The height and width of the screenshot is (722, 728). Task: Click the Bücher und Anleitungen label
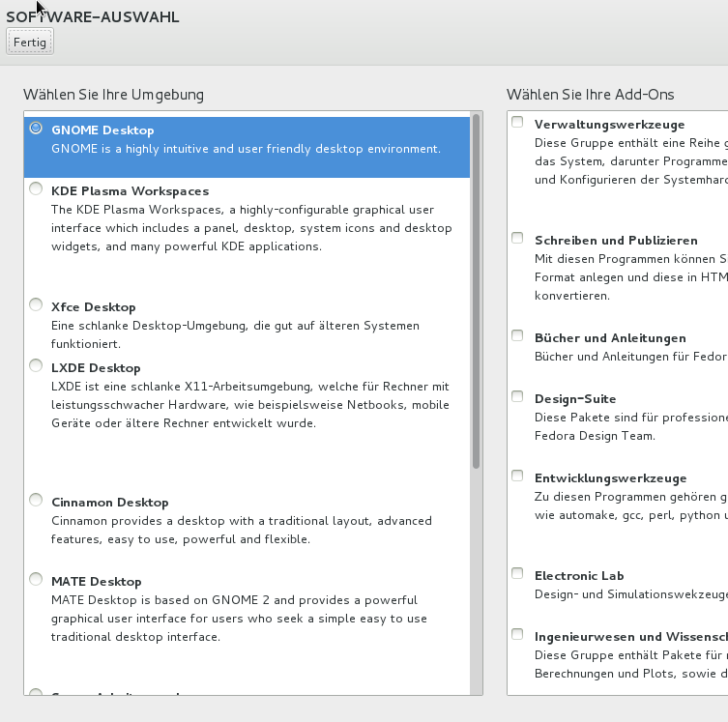tap(610, 338)
